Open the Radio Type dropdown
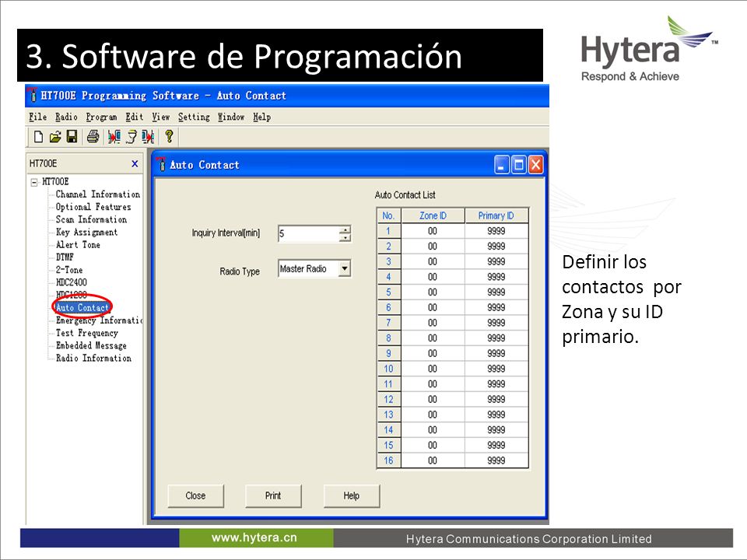Screen dimensions: 747x560 345,268
